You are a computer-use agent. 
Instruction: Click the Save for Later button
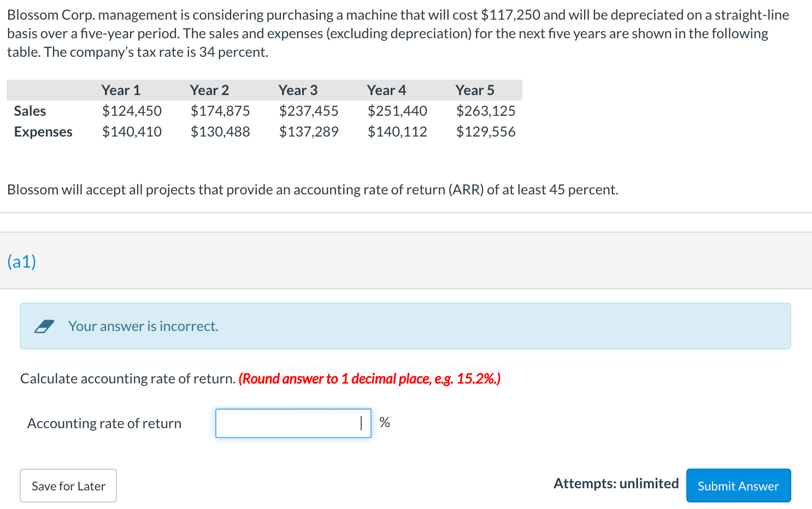tap(68, 486)
